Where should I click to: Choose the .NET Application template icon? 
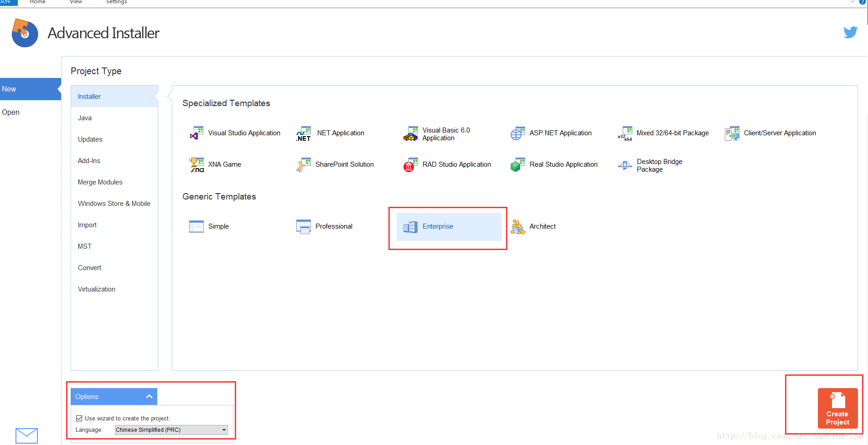tap(304, 133)
